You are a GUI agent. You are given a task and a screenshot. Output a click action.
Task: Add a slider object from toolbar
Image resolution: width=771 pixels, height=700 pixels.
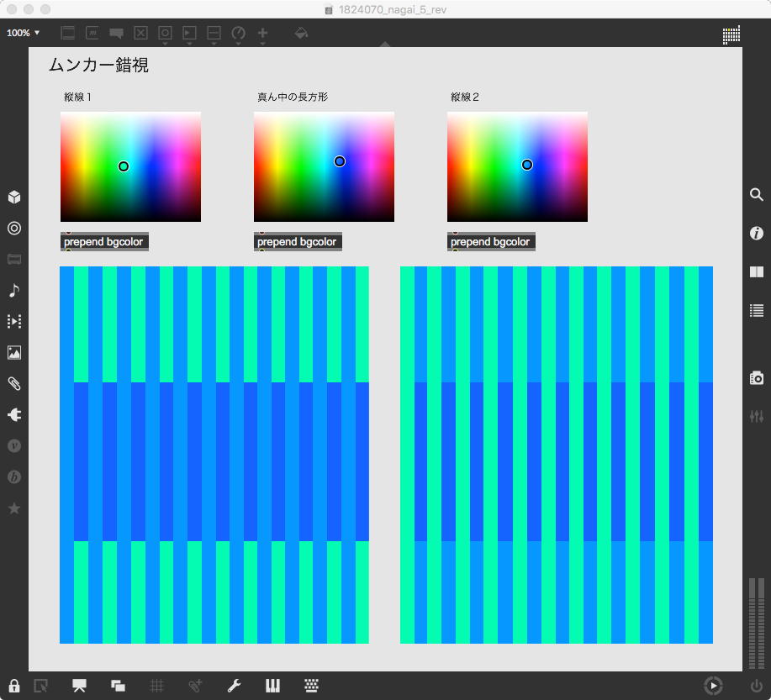(214, 33)
